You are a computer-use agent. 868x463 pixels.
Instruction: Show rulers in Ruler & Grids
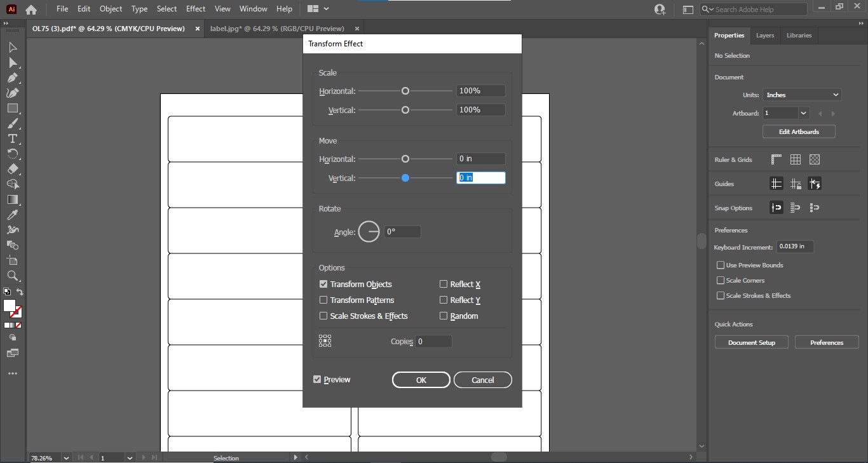pos(776,159)
